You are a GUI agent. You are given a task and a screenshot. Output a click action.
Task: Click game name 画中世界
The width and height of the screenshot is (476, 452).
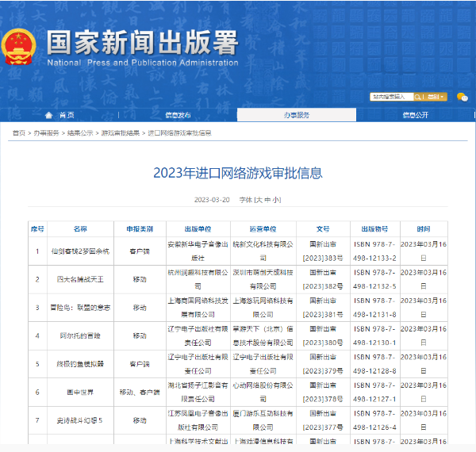coord(80,393)
